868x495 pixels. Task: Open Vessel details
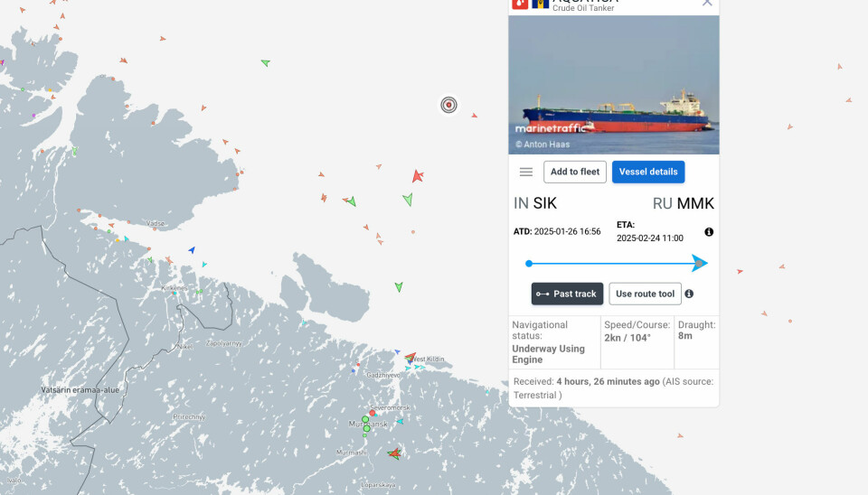tap(648, 172)
